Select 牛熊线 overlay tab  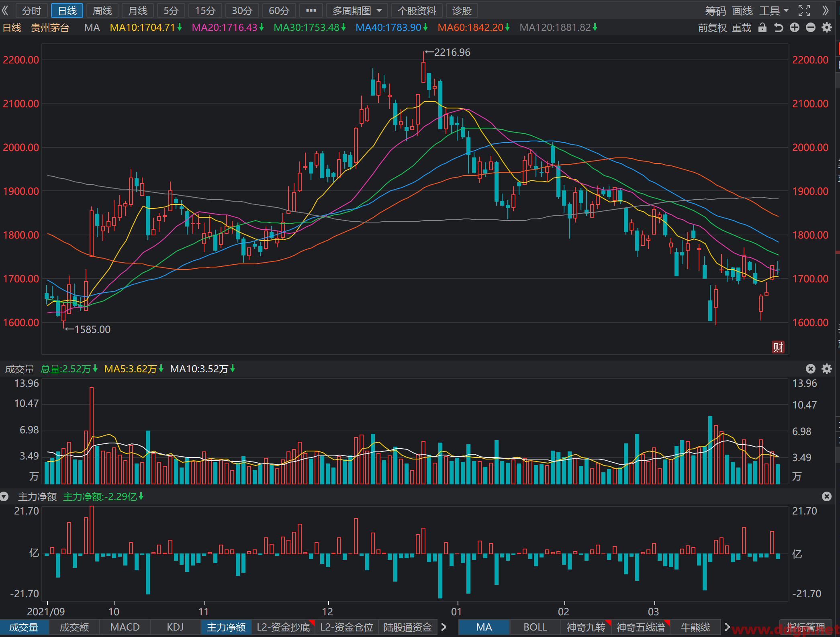(x=695, y=627)
